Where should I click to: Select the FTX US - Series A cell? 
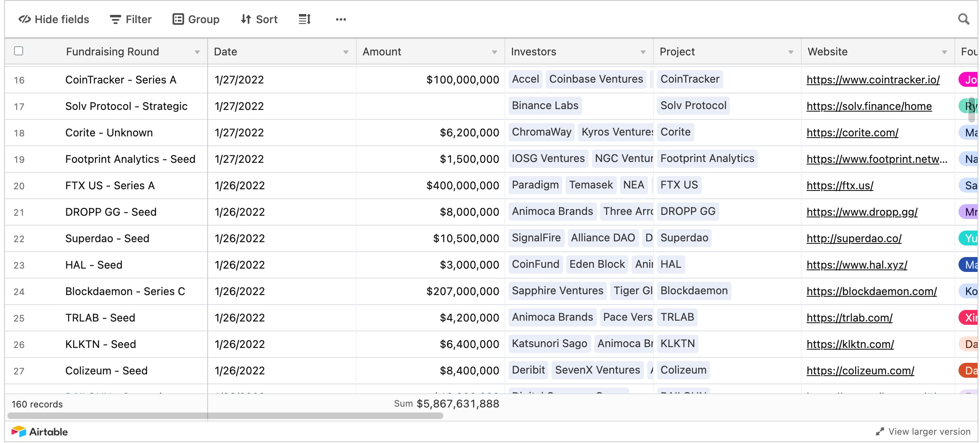[x=110, y=186]
